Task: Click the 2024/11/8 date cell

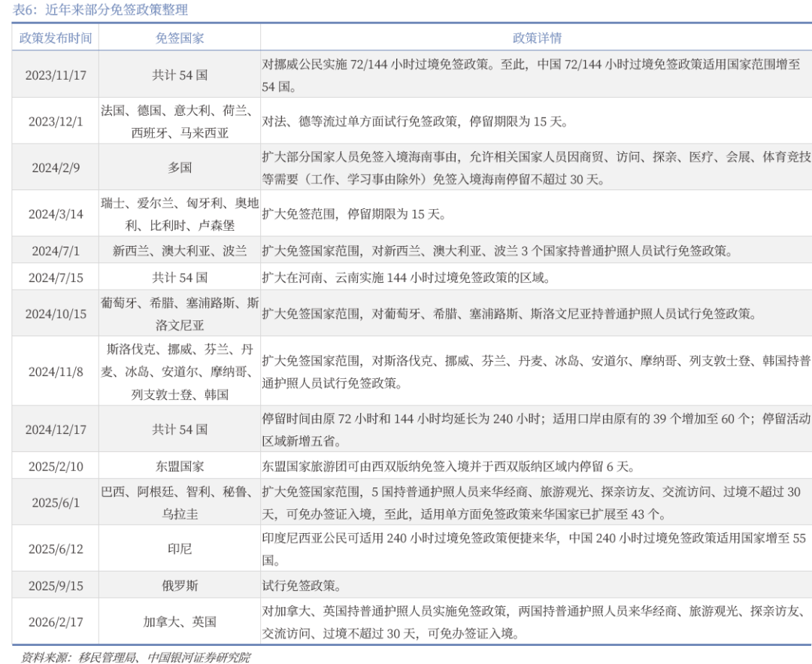Action: tap(56, 371)
